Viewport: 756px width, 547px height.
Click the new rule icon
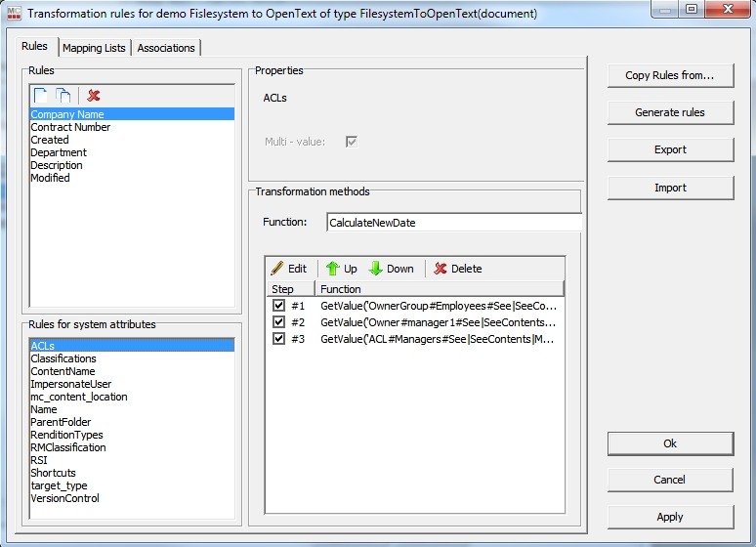tap(41, 96)
